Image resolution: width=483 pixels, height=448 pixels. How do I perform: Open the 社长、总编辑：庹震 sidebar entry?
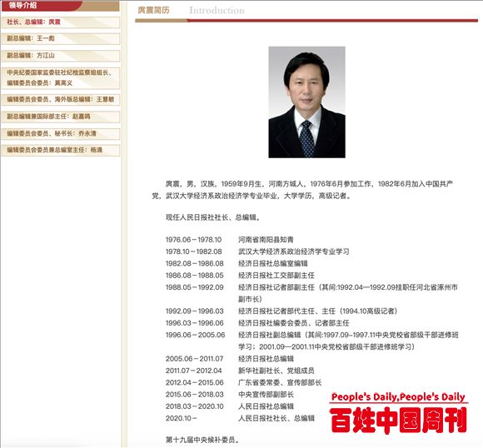(60, 22)
